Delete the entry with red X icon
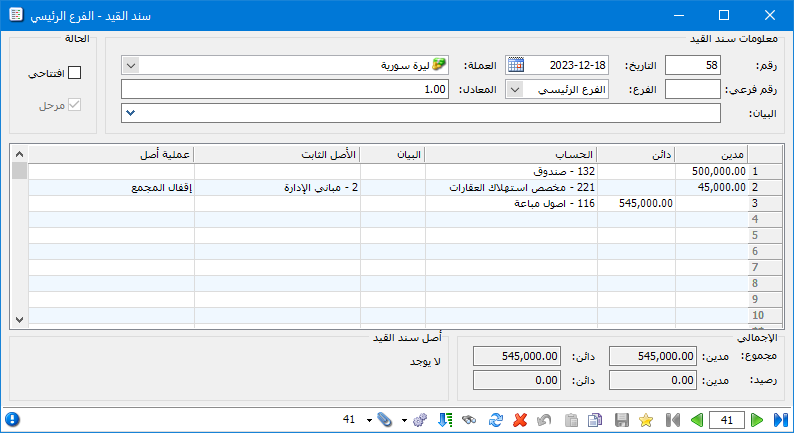Viewport: 794px width, 433px height. (520, 420)
